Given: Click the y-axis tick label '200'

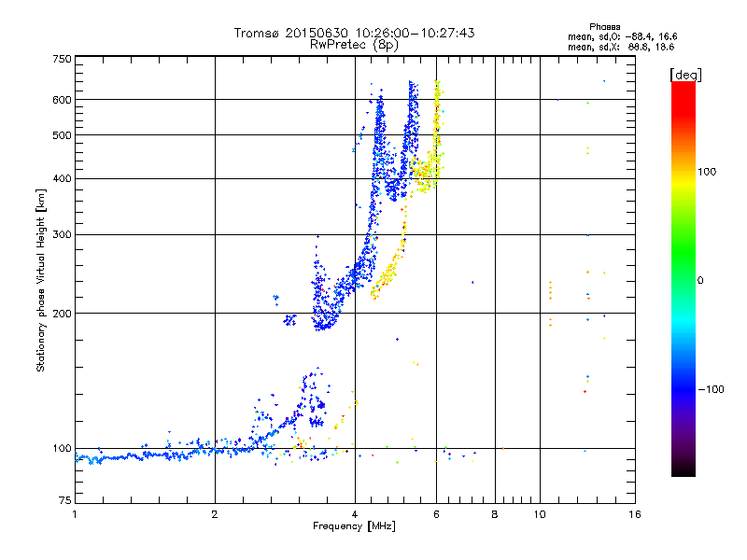Looking at the screenshot, I should [62, 314].
